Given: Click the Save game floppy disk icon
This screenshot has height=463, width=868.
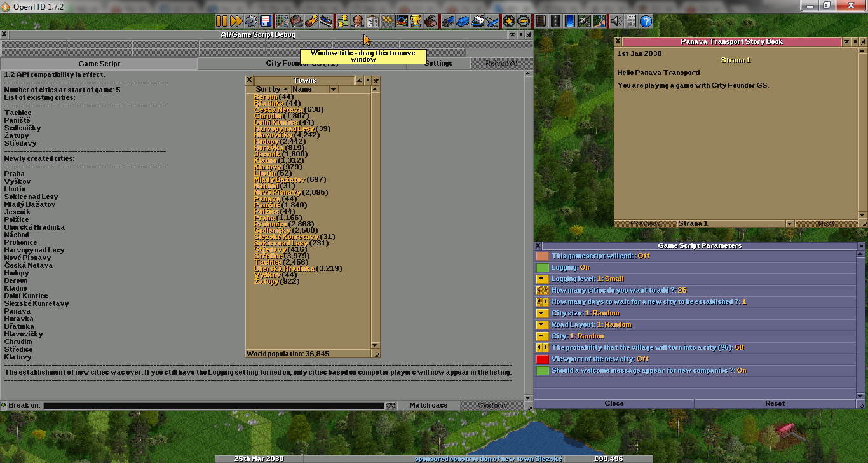Looking at the screenshot, I should click(x=266, y=21).
